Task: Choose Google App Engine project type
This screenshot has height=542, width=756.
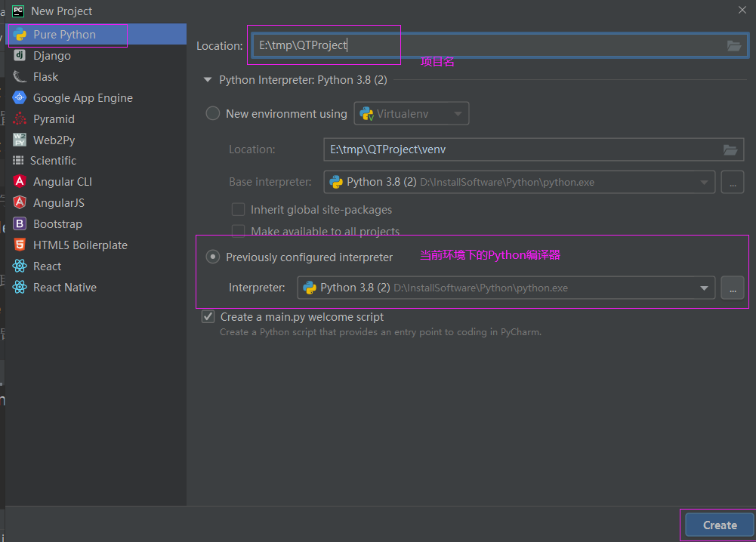Action: (96, 98)
